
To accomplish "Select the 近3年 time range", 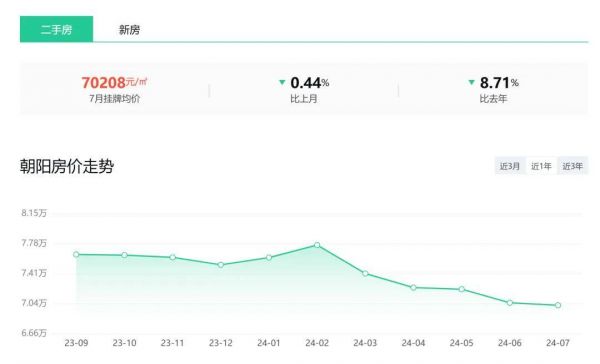I will point(572,166).
